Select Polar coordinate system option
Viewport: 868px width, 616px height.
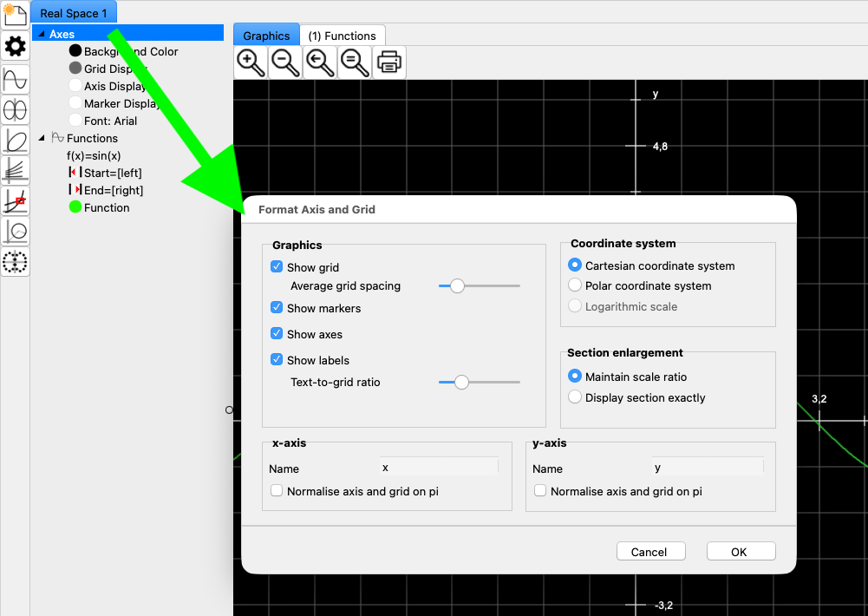(574, 285)
